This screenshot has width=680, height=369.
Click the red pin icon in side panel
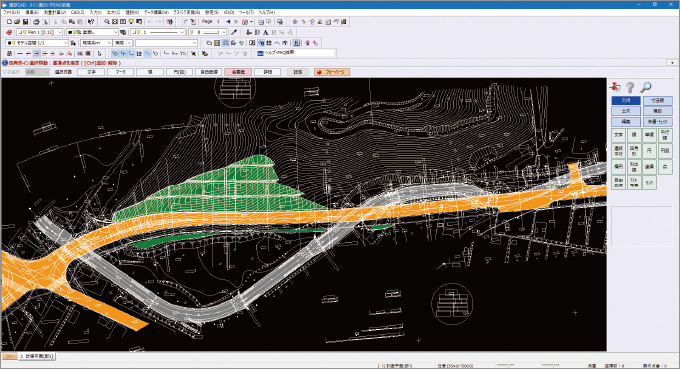pos(615,87)
